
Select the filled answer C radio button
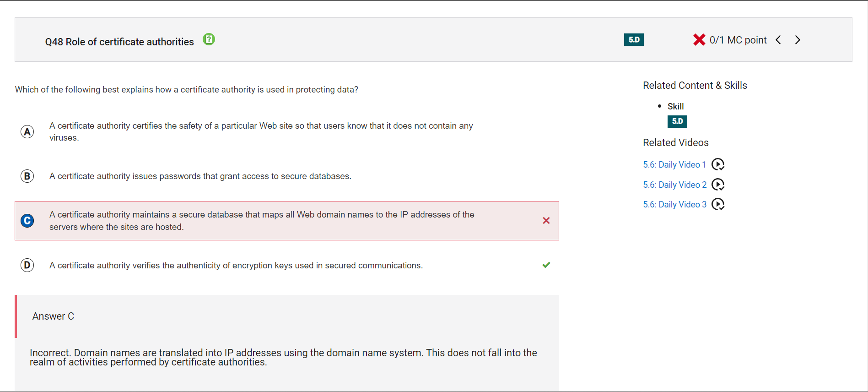coord(27,221)
